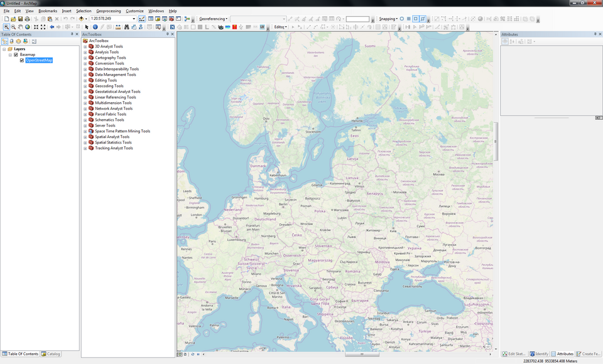The image size is (603, 364).
Task: Expand the Spatial Analyst Tools toolbox
Action: pos(85,136)
